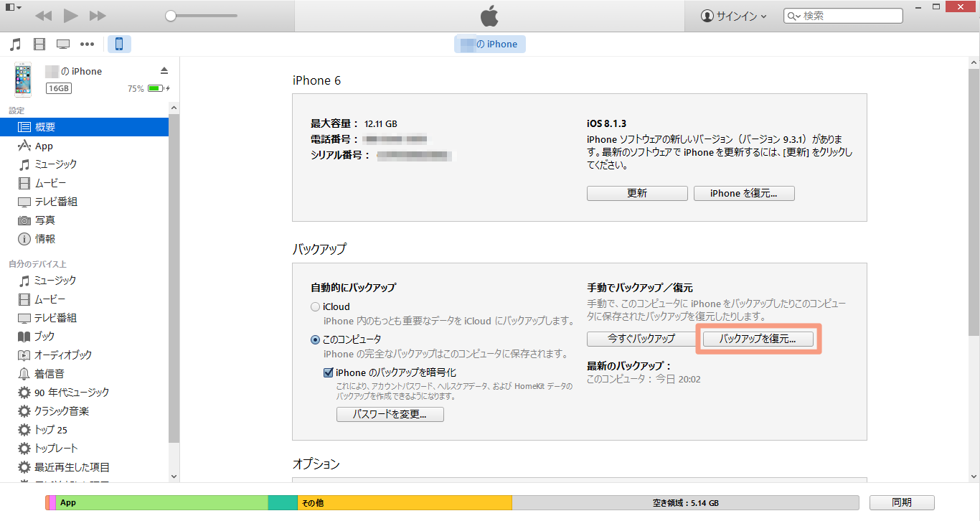Click the バックアップを復元... button

[758, 339]
